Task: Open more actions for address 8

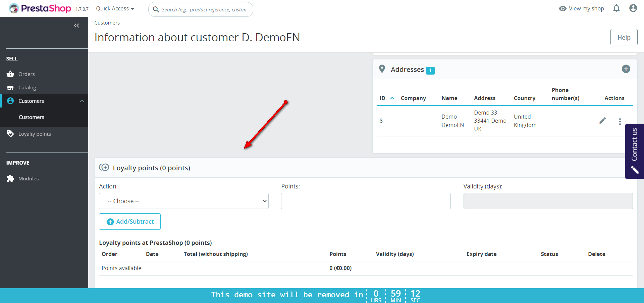Action: point(620,121)
